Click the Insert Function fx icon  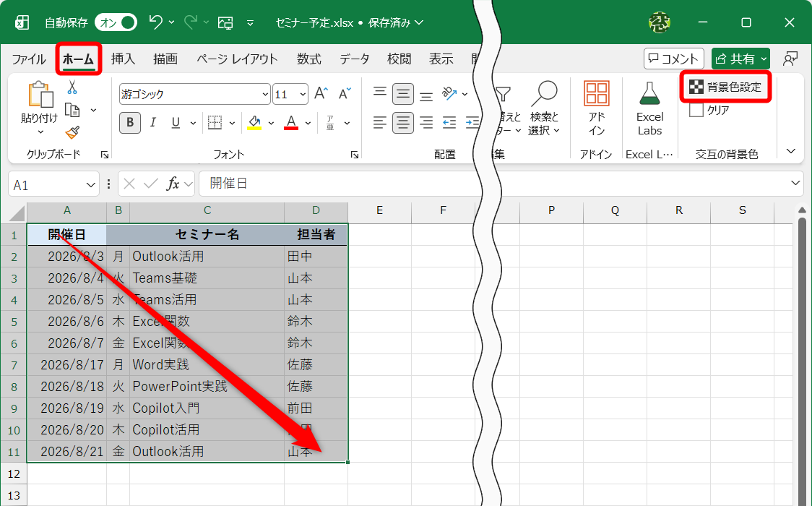click(173, 184)
